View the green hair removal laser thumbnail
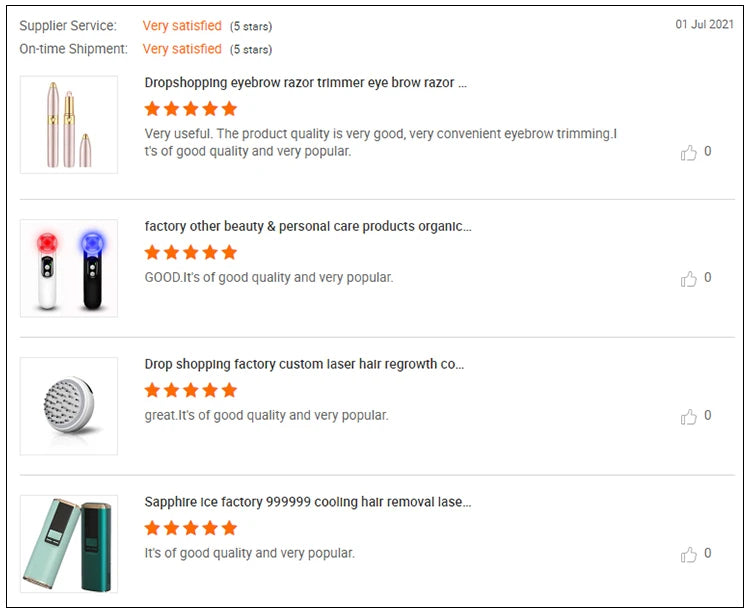This screenshot has width=750, height=612. click(69, 543)
